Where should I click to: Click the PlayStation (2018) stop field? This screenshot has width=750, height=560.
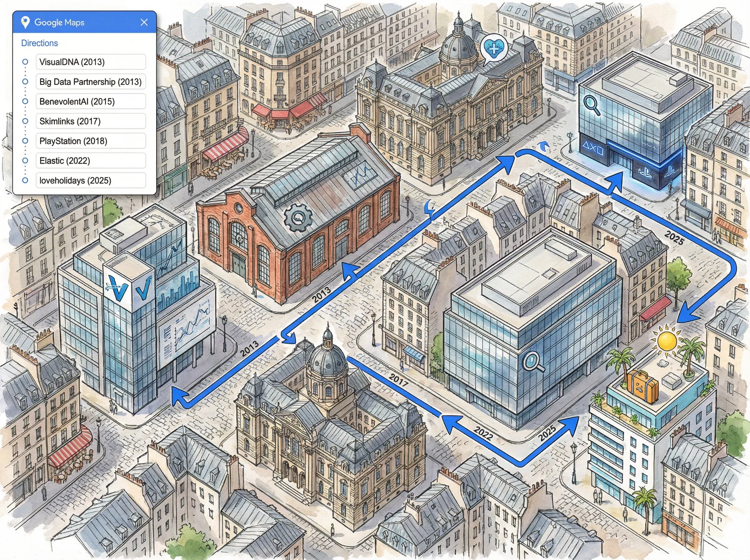(x=91, y=141)
